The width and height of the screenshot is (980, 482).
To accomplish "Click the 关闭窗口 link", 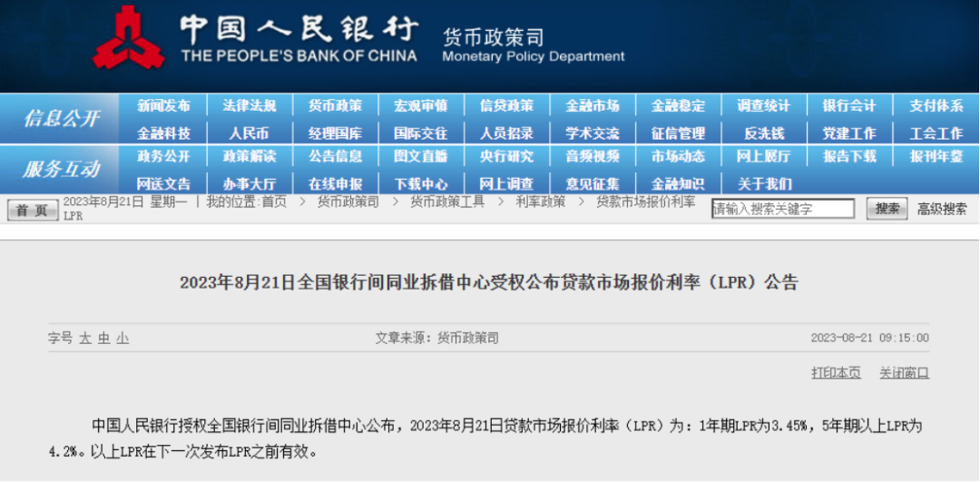I will pyautogui.click(x=905, y=373).
